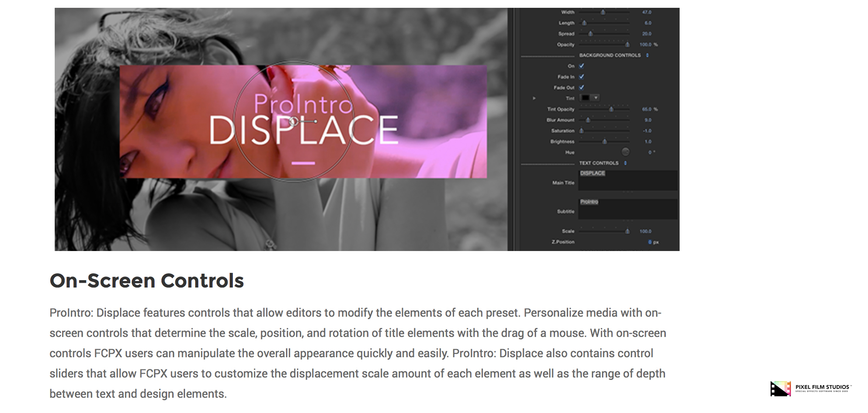This screenshot has height=413, width=868.
Task: Click the Subtitle parameter label
Action: click(566, 212)
